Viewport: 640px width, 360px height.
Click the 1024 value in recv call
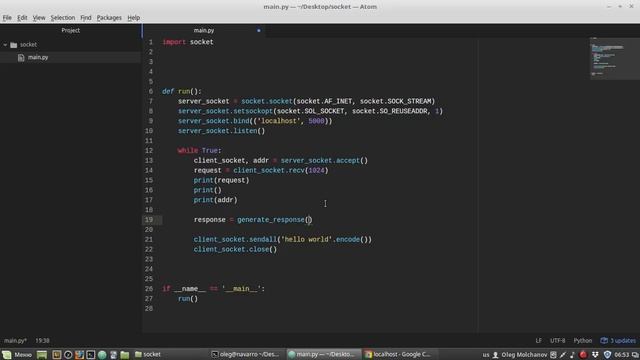[317, 171]
